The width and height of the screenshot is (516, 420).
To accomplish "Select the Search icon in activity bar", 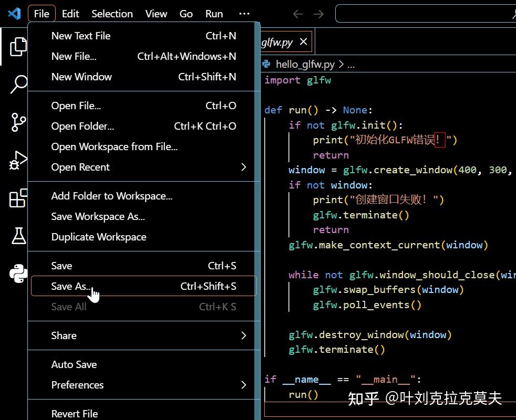I will pyautogui.click(x=18, y=84).
